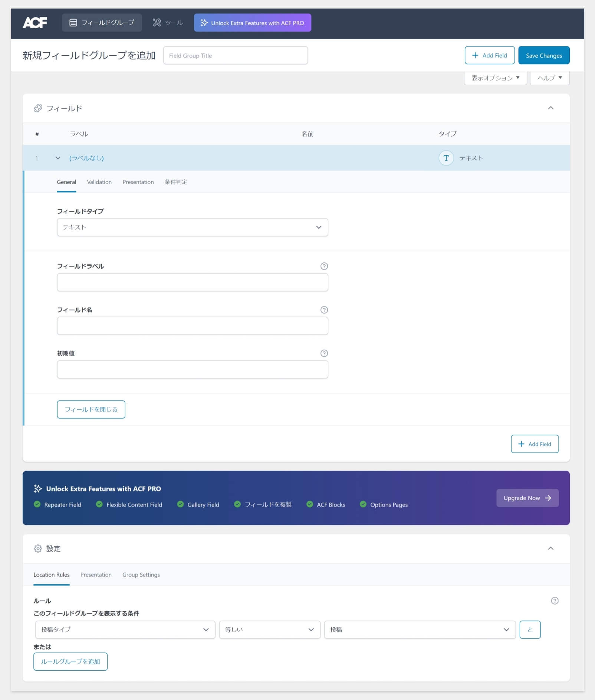The image size is (595, 700).
Task: Collapse the 設定 panel with its chevron
Action: pos(550,549)
